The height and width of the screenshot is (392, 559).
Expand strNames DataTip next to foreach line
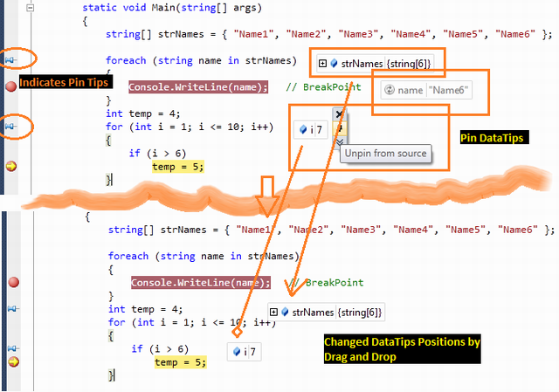coord(322,64)
